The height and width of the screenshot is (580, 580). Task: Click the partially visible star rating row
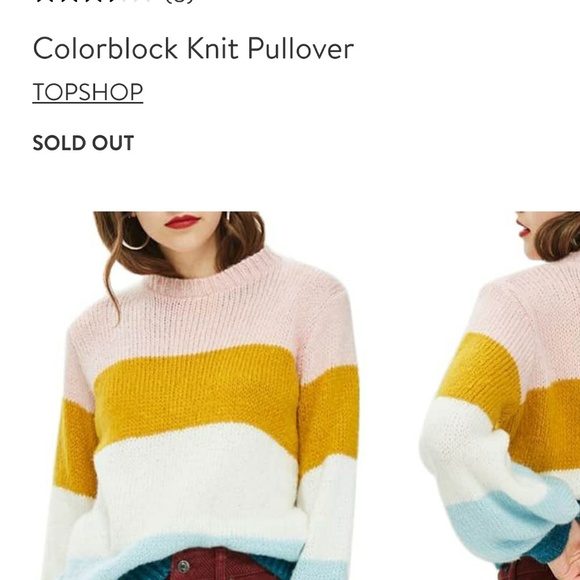tap(92, 1)
